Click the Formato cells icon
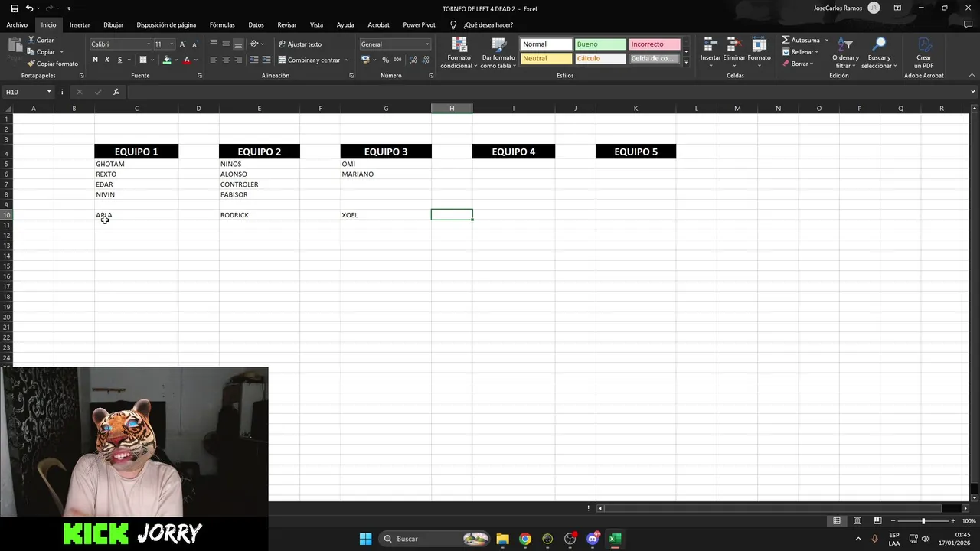 point(759,45)
